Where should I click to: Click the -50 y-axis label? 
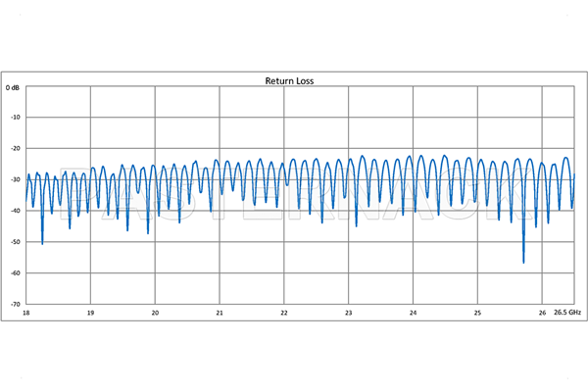click(x=15, y=242)
